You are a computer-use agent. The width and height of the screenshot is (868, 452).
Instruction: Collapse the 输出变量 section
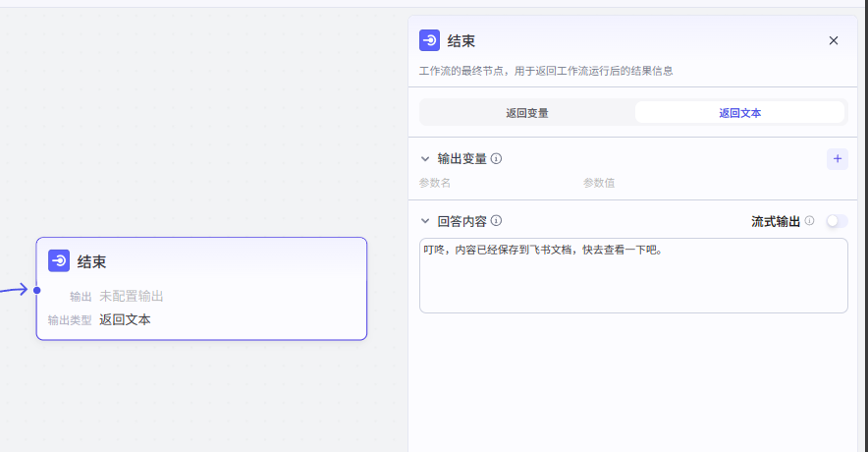point(425,159)
